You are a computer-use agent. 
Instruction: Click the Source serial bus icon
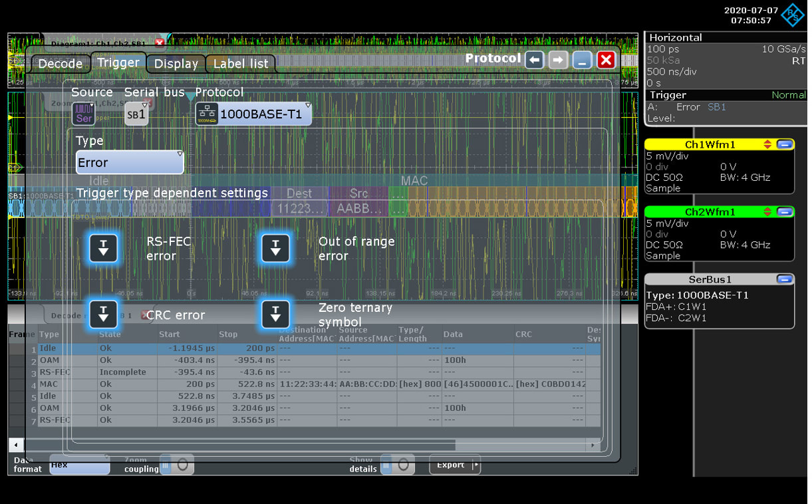(84, 114)
